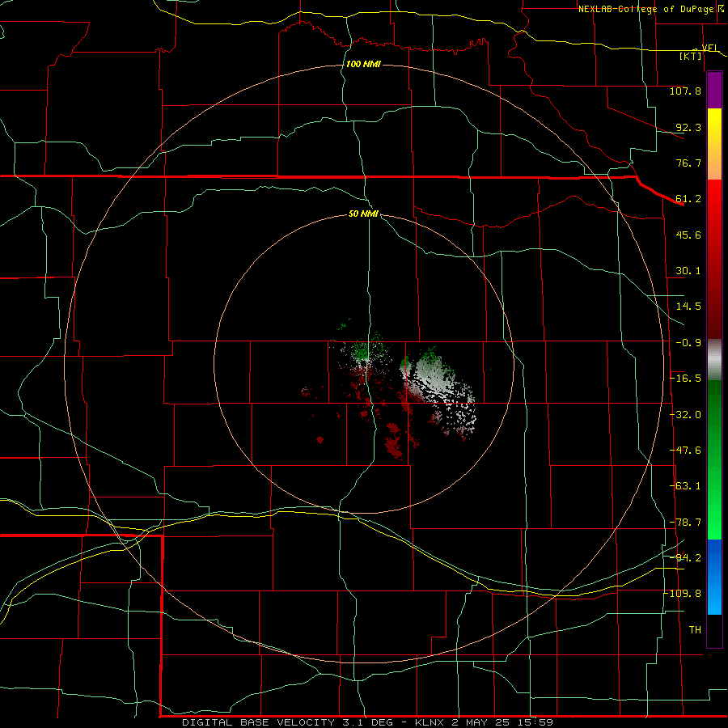Select the -47.6 legend value
Screen dimensions: 728x728
pyautogui.click(x=685, y=451)
